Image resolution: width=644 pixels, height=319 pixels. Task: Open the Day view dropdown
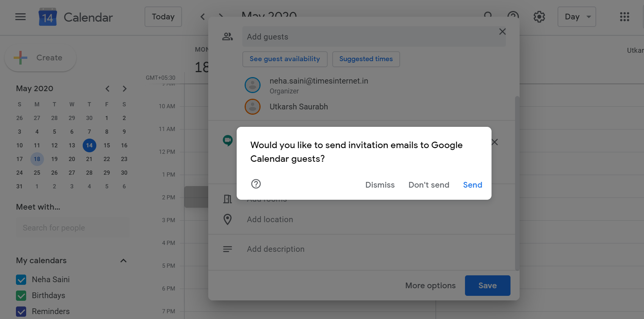[576, 17]
